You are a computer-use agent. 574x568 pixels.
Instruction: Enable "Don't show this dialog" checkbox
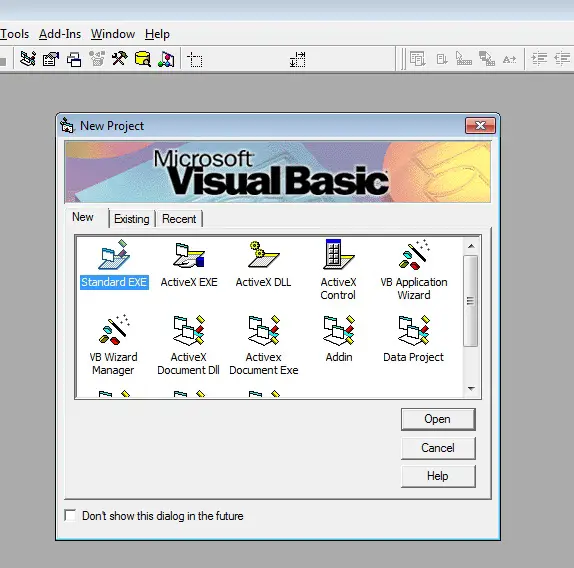(70, 515)
